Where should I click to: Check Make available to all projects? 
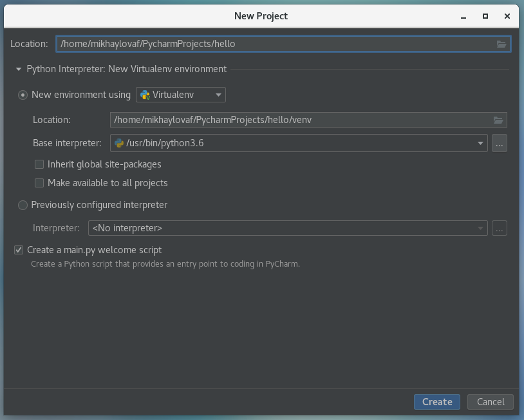click(x=39, y=183)
